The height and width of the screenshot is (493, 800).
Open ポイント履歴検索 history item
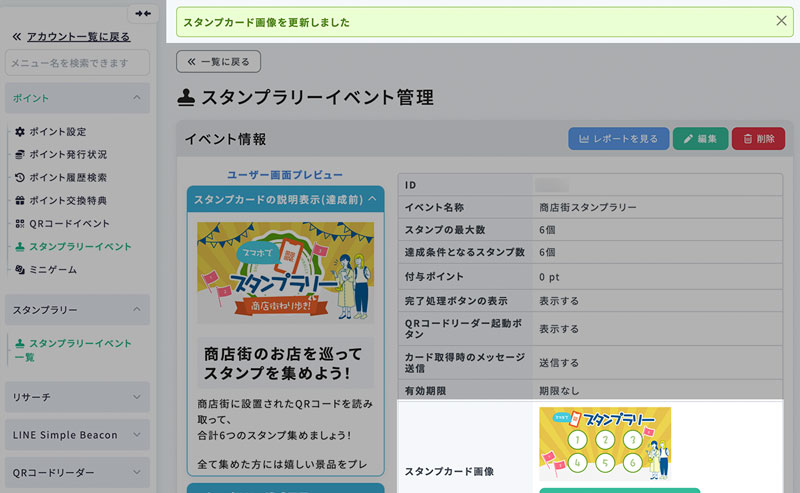[67, 178]
